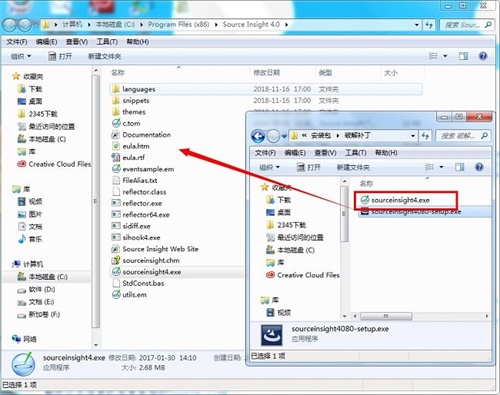Click Forward button in Source Insight 4.0 window
Image resolution: width=500 pixels, height=395 pixels.
pyautogui.click(x=24, y=25)
